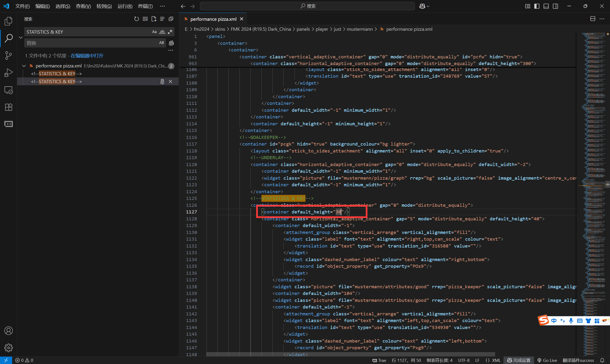Expand the menu bar overflow ellipsis
The width and height of the screenshot is (610, 364).
click(162, 6)
